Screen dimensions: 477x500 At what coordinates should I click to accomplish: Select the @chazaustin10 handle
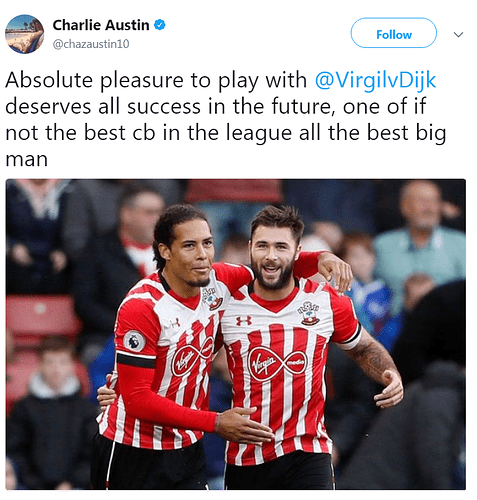click(x=91, y=44)
